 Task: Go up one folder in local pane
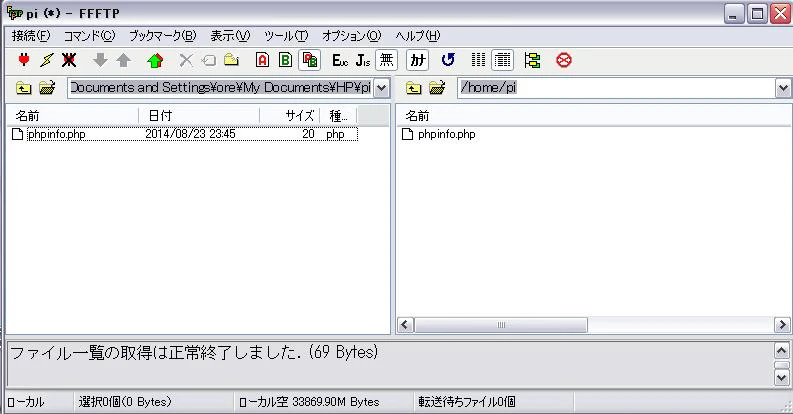point(23,88)
